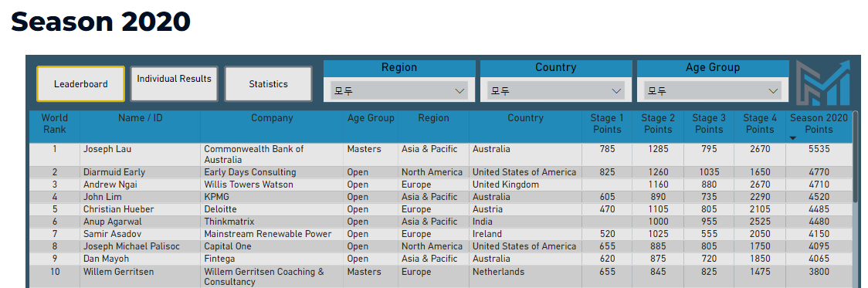Click the season total 4095

click(819, 246)
